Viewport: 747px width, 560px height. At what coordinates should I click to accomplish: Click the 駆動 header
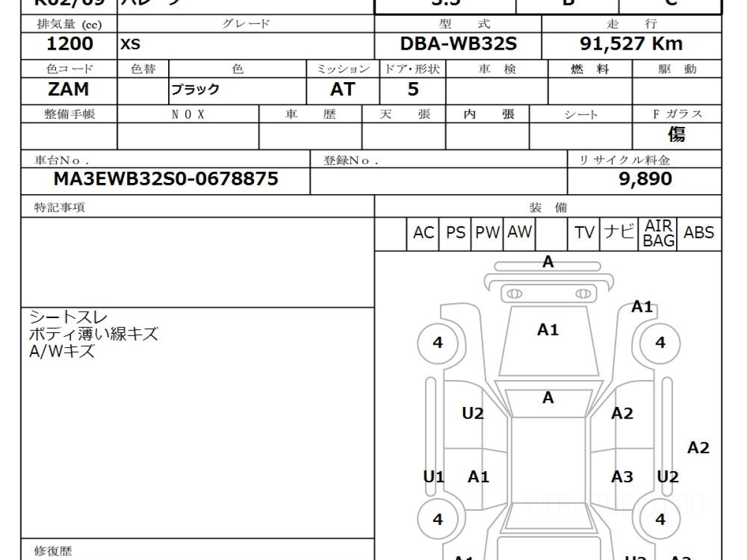(677, 69)
